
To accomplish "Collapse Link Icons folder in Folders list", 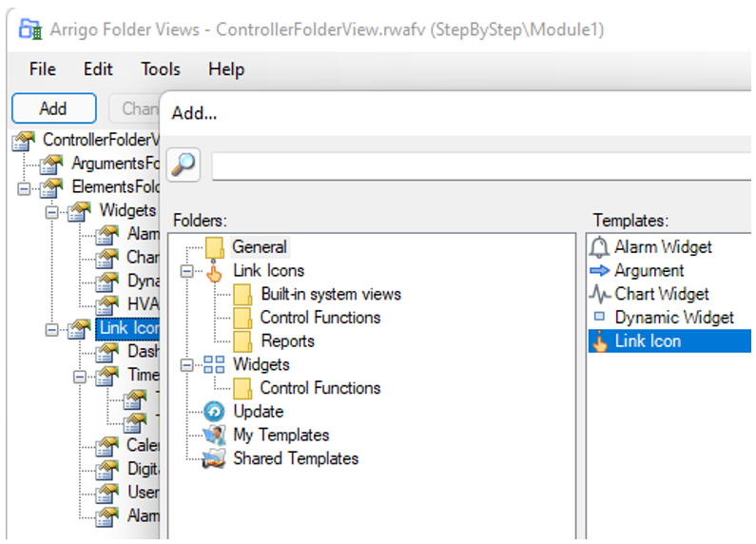I will (x=186, y=271).
